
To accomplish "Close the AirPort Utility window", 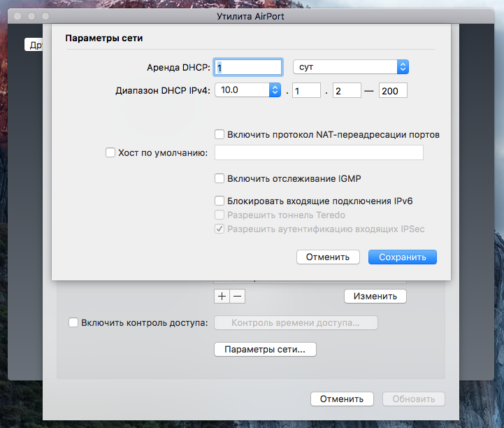I will pyautogui.click(x=17, y=16).
